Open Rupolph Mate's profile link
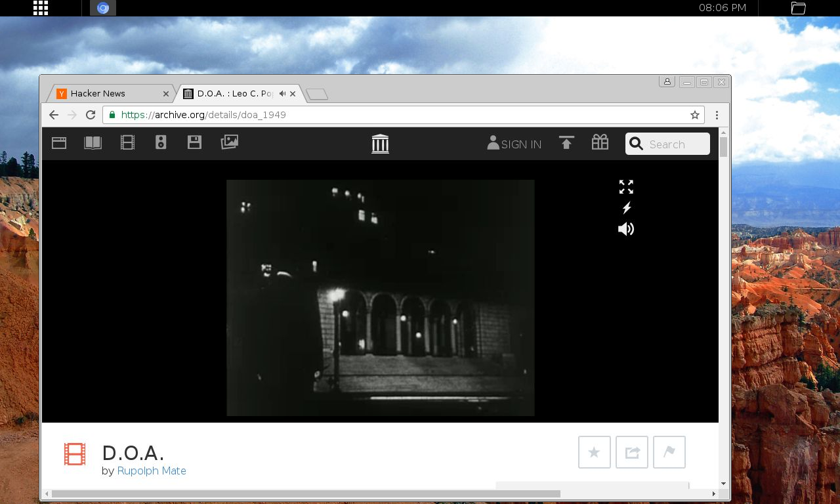 (x=152, y=471)
